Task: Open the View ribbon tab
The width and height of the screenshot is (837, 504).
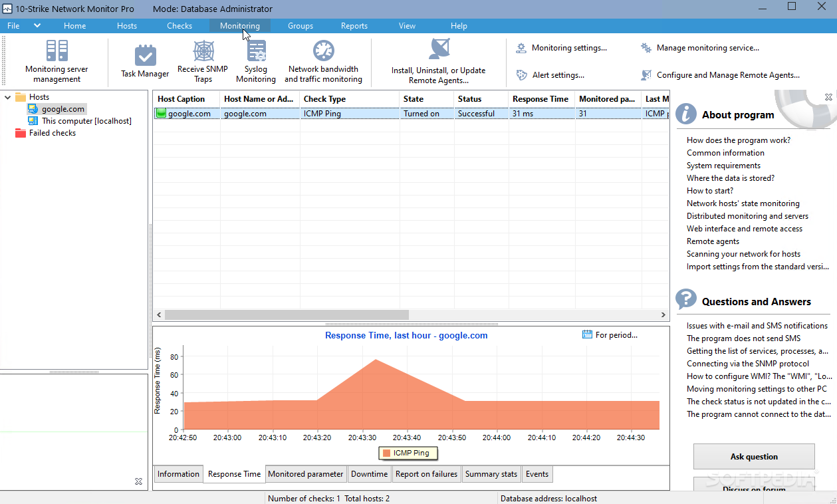Action: tap(408, 26)
